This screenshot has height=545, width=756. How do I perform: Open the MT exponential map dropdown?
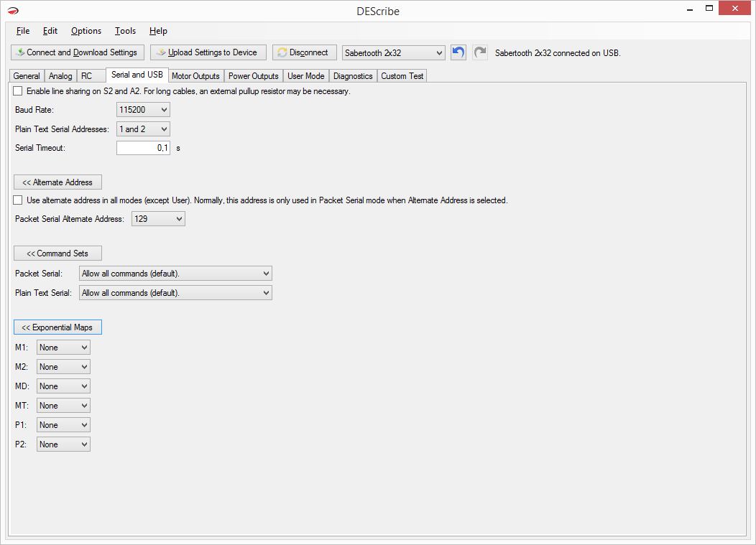[x=63, y=405]
